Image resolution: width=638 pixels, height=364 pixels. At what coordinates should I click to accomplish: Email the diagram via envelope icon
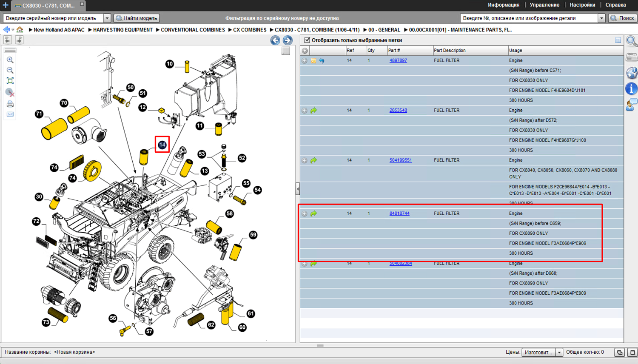pos(10,114)
